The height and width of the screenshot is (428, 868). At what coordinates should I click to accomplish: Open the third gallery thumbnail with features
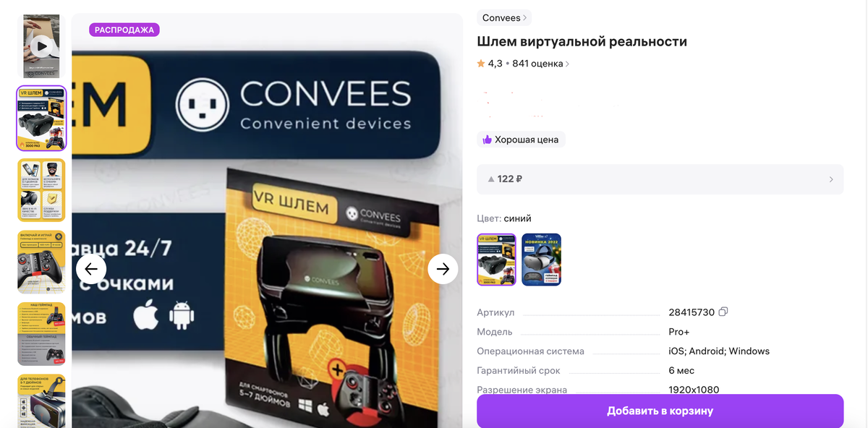pos(42,190)
